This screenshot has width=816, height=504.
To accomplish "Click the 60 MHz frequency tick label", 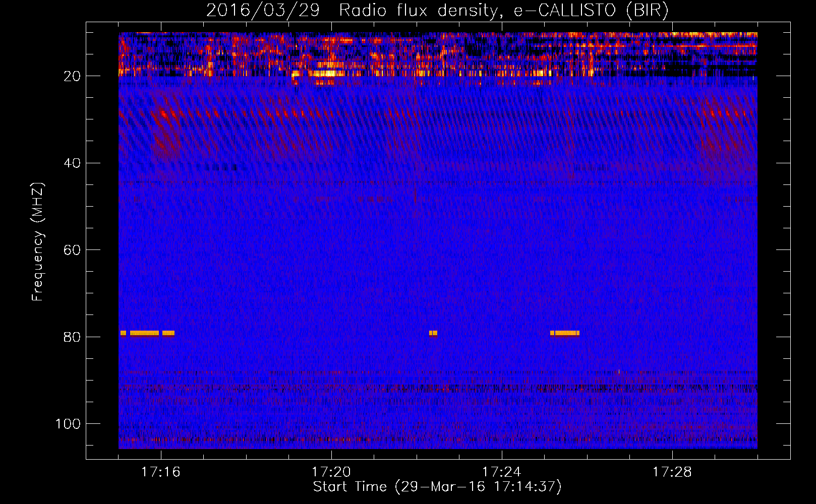I will pyautogui.click(x=72, y=250).
